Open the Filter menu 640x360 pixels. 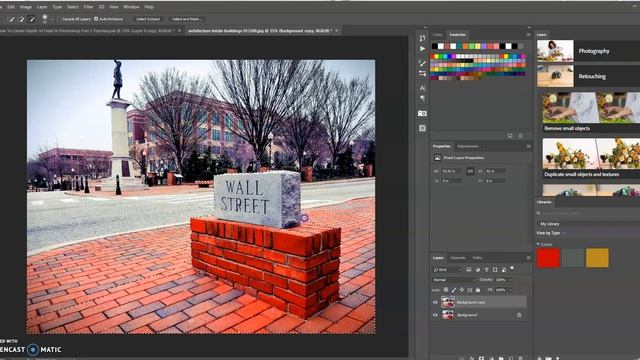point(89,7)
